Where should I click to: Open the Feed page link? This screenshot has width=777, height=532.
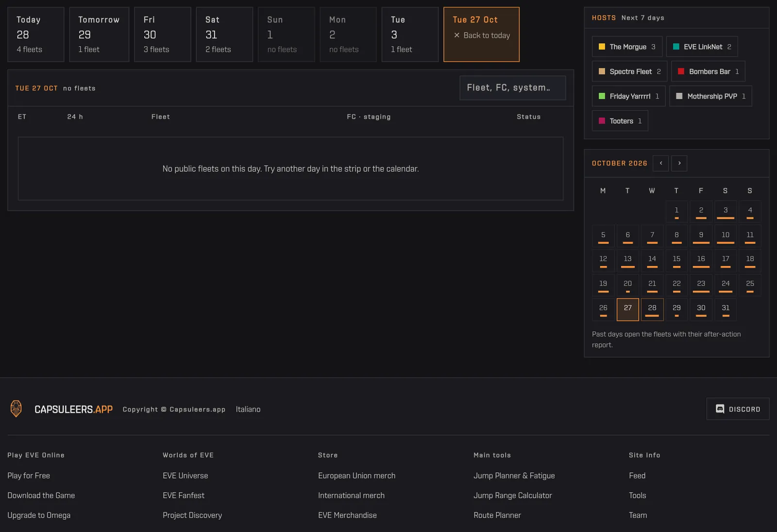[x=637, y=476]
